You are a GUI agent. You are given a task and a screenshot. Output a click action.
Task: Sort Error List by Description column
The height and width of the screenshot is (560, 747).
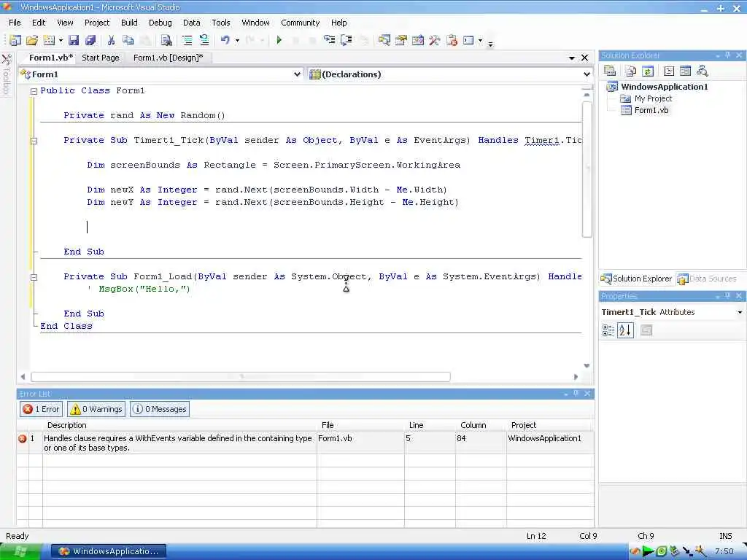click(x=179, y=425)
